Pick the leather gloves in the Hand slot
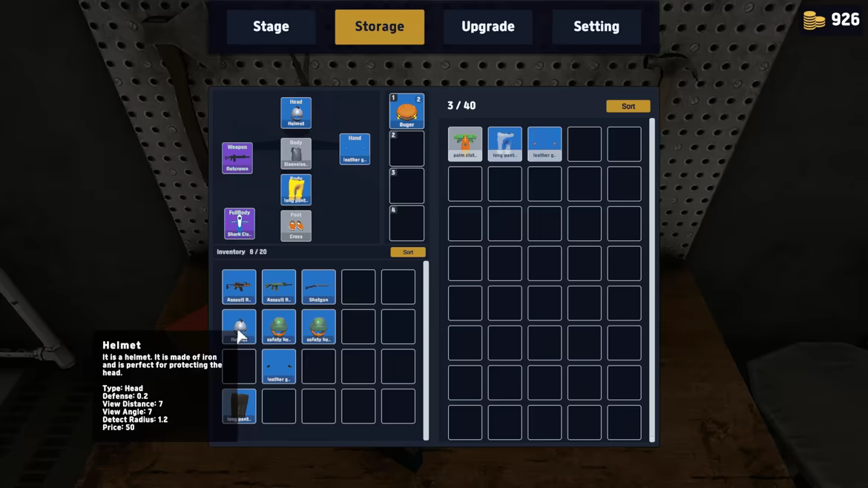The image size is (868, 488). pos(355,149)
